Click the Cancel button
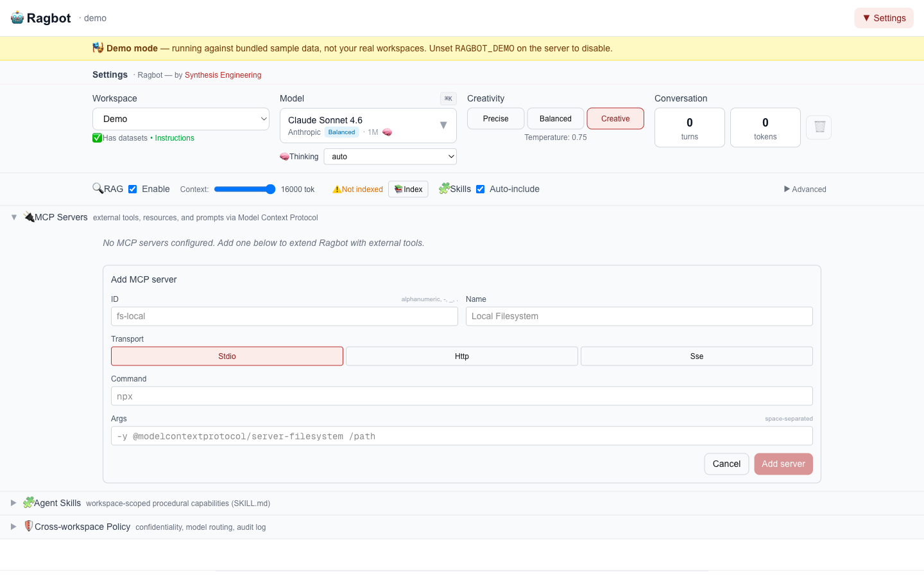Screen dimensions: 924x578 click(726, 464)
